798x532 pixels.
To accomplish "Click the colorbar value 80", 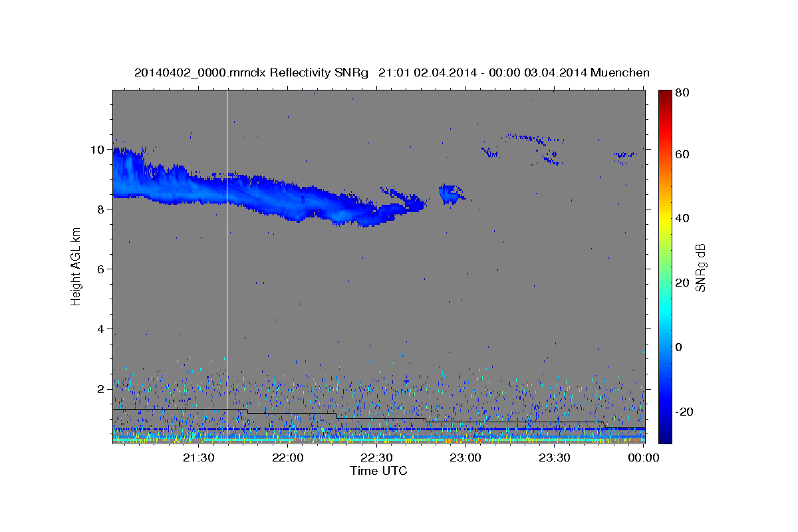I will tap(682, 93).
